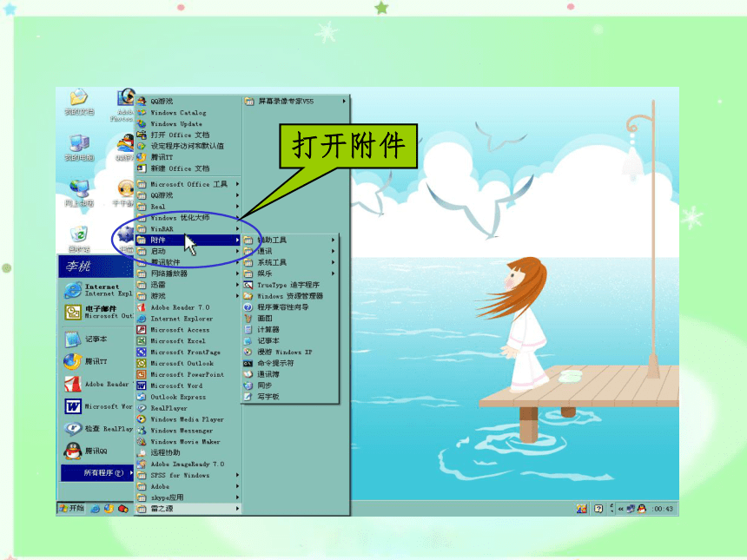Select 远程协助 remote assistance

coord(188,453)
